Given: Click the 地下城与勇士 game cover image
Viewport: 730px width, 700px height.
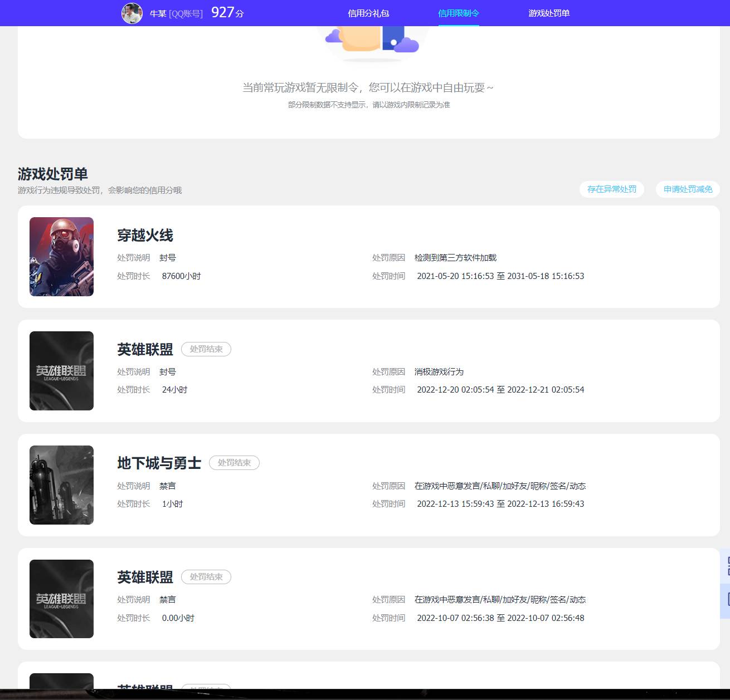Looking at the screenshot, I should (x=61, y=485).
